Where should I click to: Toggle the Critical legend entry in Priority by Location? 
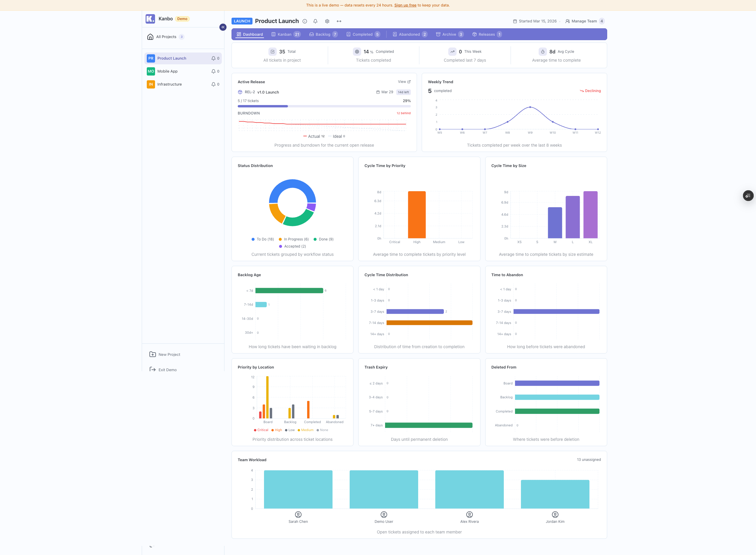(261, 430)
